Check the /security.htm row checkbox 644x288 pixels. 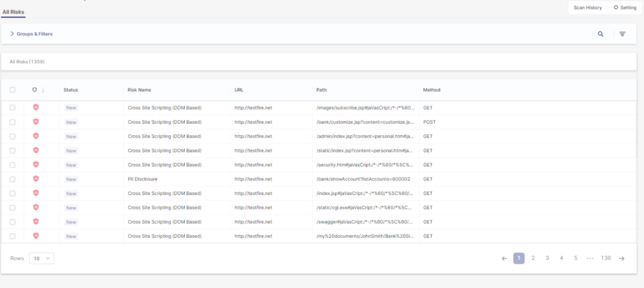[13, 165]
